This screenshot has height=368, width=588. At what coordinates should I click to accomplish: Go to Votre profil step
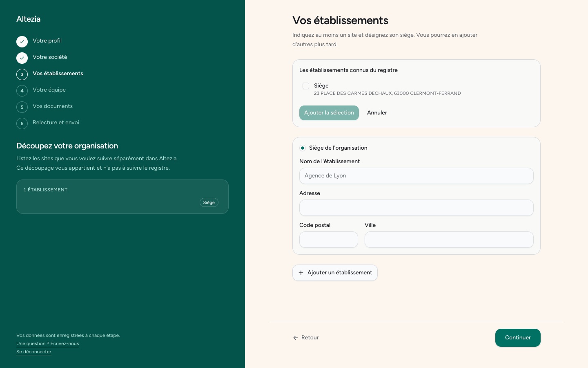(47, 41)
